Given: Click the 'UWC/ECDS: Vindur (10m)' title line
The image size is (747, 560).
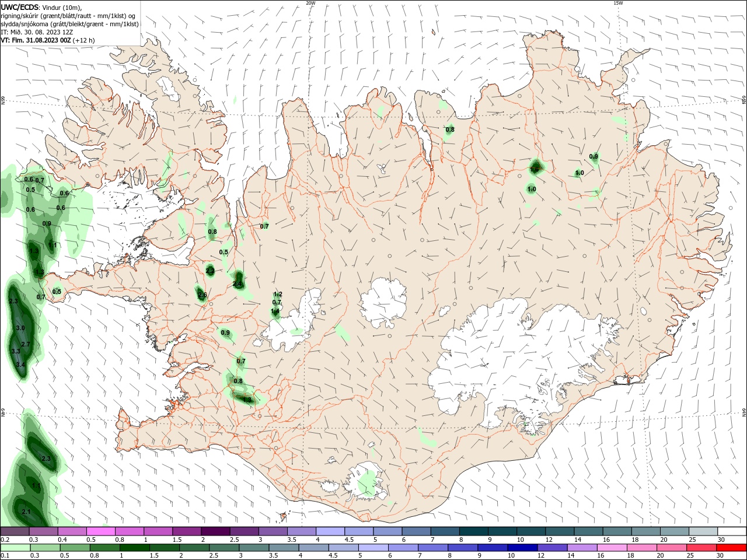Looking at the screenshot, I should [41, 6].
